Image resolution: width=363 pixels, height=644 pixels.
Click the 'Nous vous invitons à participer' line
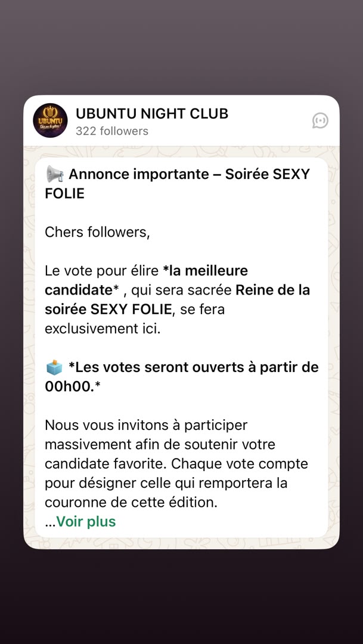pyautogui.click(x=146, y=425)
